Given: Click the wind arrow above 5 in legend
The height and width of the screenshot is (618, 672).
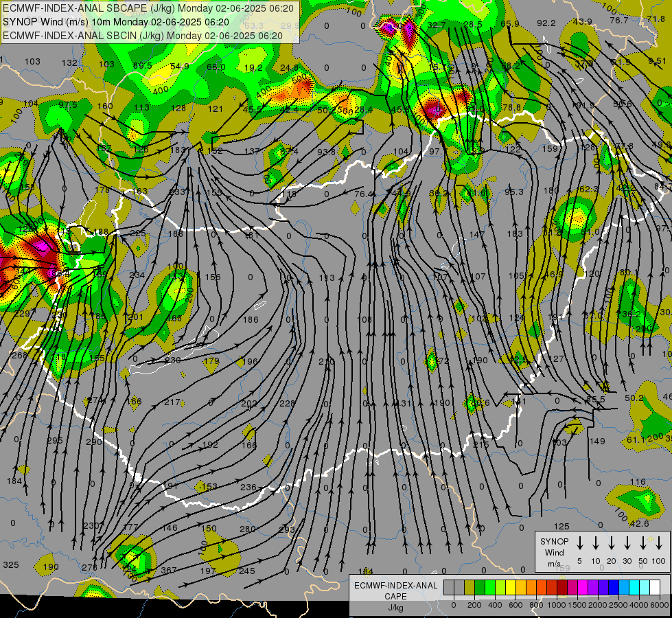Looking at the screenshot, I should pyautogui.click(x=579, y=543).
